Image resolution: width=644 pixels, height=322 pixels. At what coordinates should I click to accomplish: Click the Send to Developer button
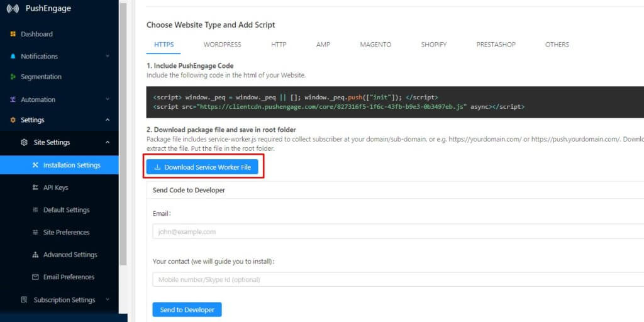[x=187, y=309]
